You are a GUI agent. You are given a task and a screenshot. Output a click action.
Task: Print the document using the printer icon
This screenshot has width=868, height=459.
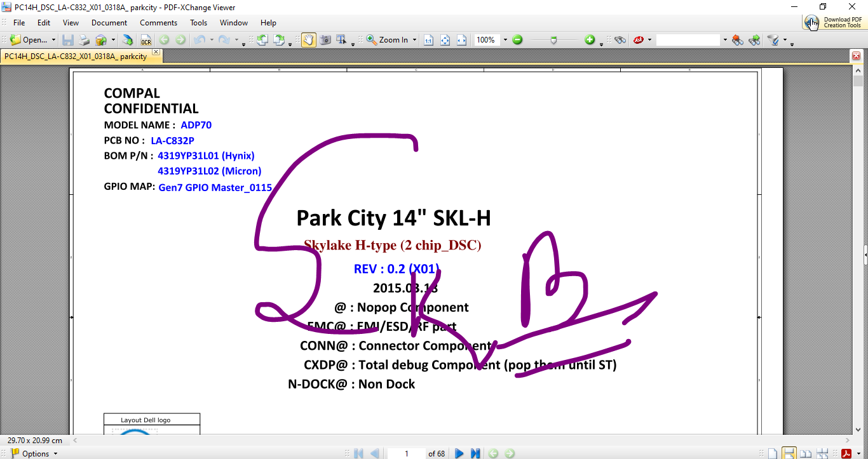(x=84, y=40)
